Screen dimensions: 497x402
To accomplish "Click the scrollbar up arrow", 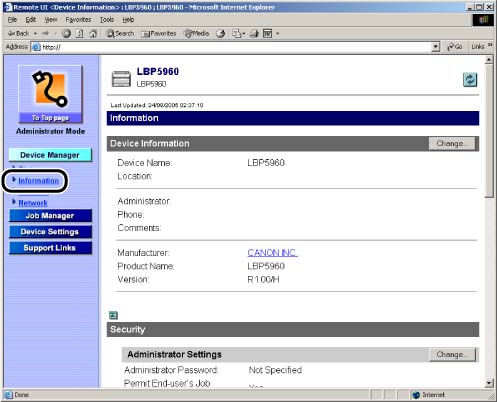I will (489, 60).
